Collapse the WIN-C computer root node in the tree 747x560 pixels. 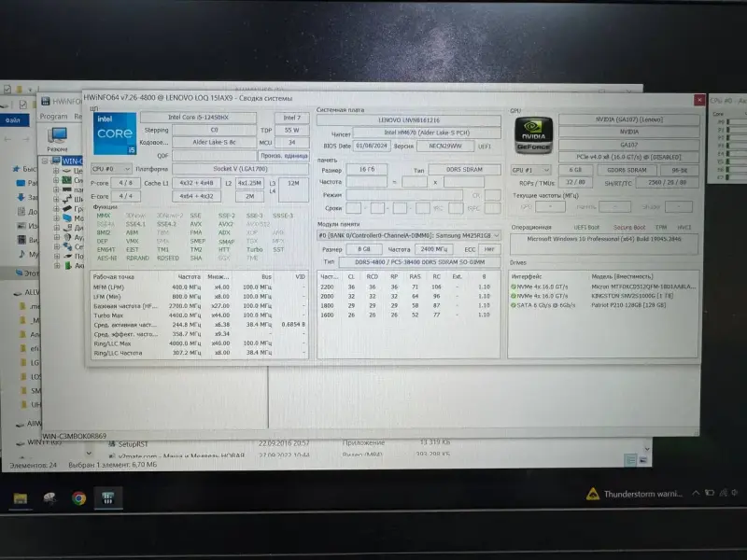(x=45, y=161)
